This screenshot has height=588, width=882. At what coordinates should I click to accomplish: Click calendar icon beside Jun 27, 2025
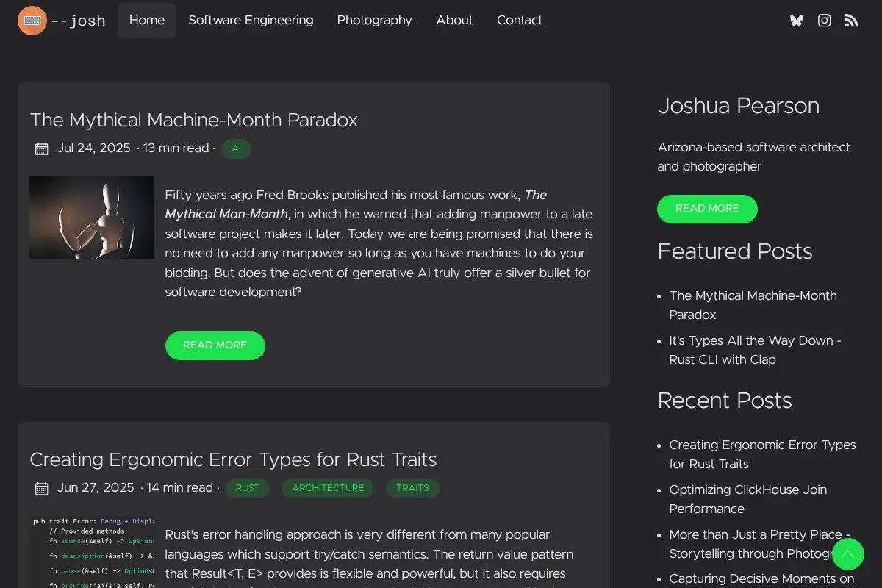(x=42, y=489)
